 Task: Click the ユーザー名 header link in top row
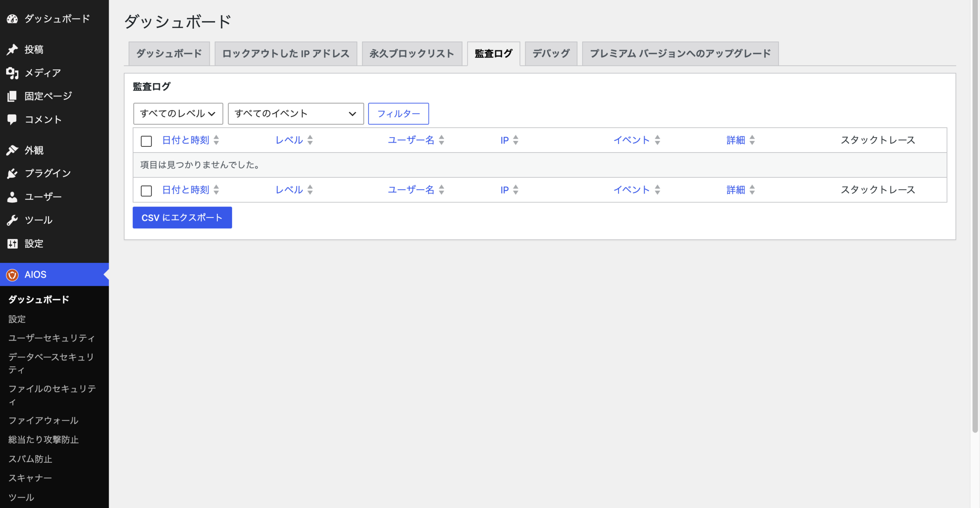pyautogui.click(x=411, y=140)
